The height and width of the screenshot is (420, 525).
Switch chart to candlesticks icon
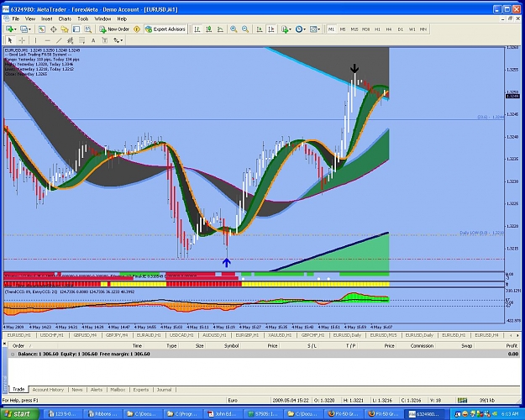coord(208,29)
